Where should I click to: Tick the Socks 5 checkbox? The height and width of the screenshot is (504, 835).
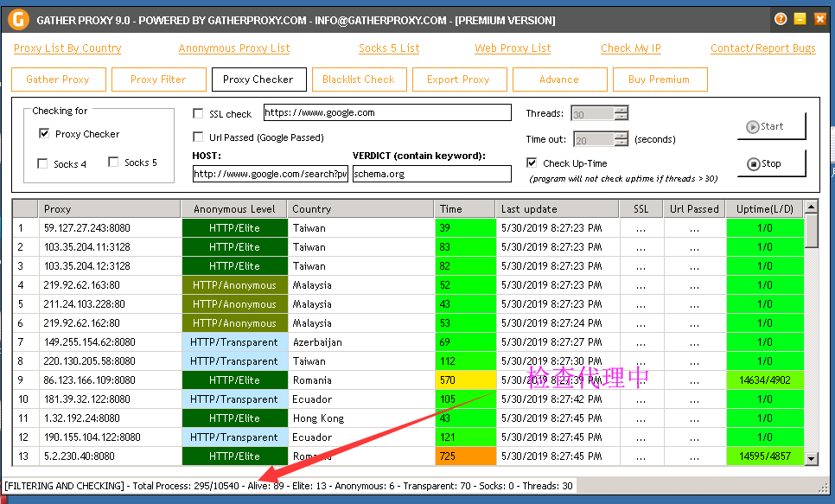[113, 162]
